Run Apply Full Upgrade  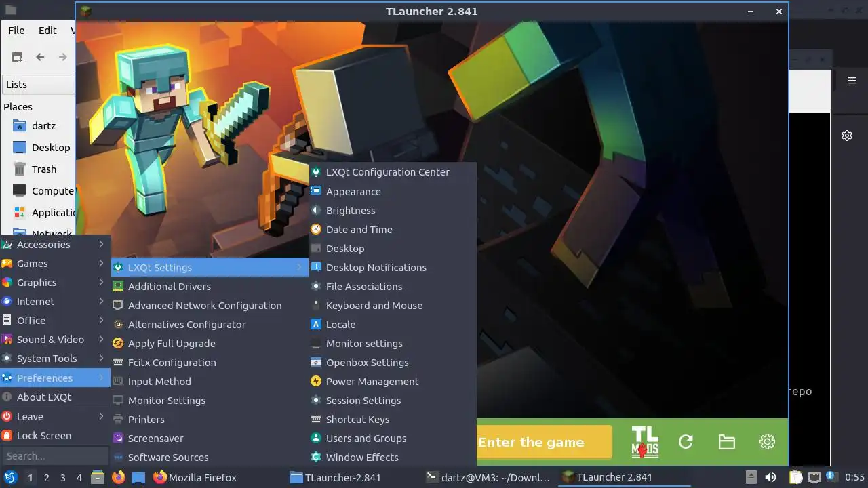click(x=210, y=343)
